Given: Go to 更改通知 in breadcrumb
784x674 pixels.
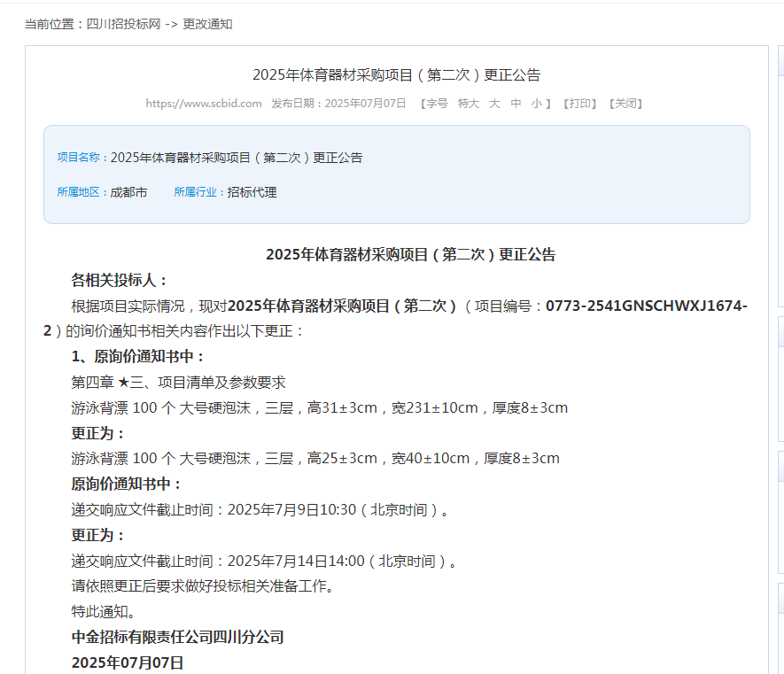Looking at the screenshot, I should (x=207, y=24).
